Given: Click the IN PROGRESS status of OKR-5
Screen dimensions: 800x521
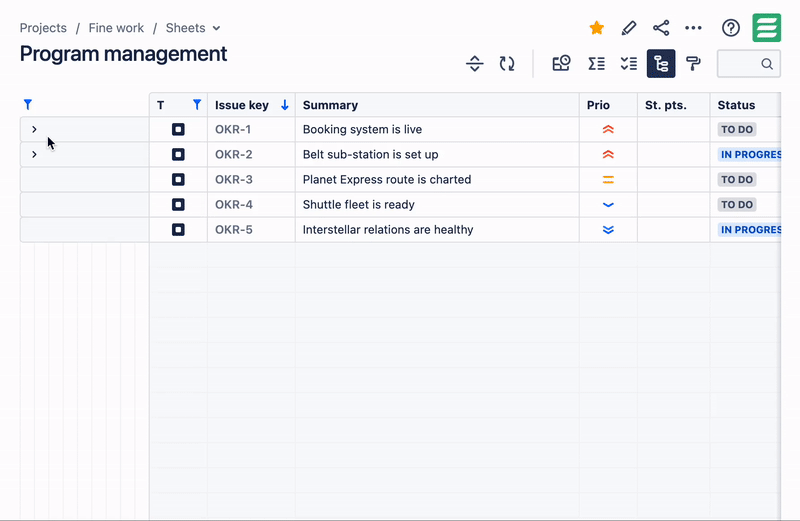Looking at the screenshot, I should click(x=749, y=229).
